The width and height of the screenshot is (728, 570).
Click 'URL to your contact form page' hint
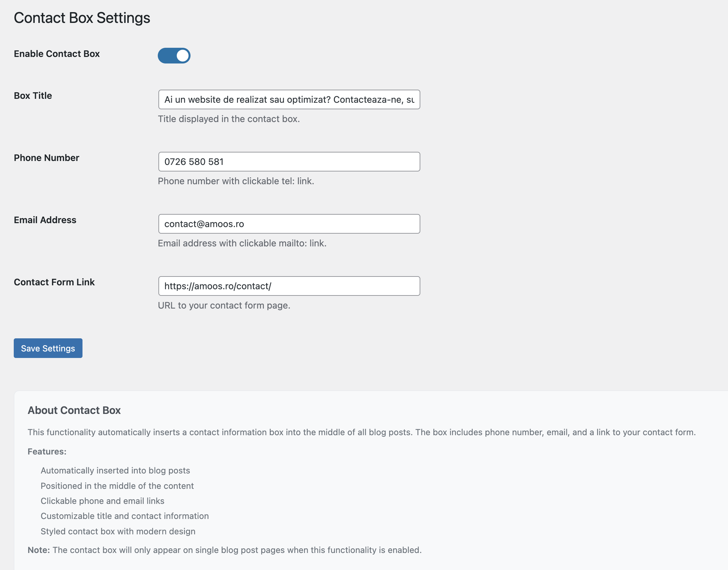(x=224, y=305)
